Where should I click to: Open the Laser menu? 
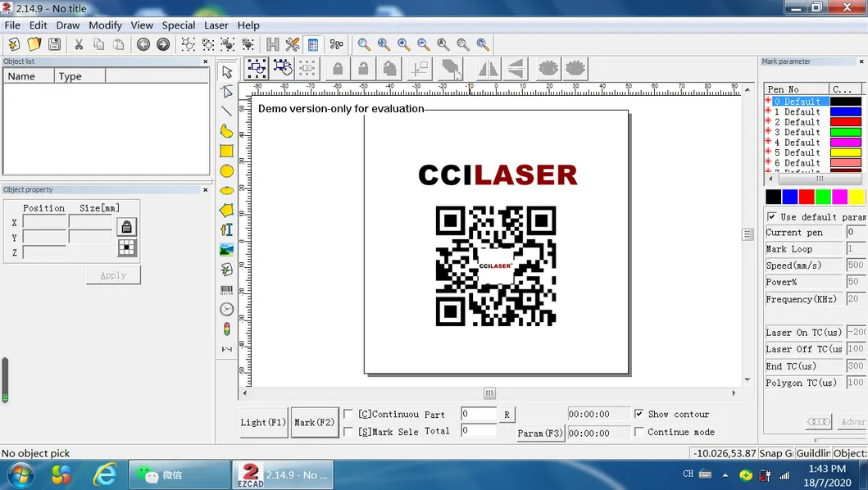click(216, 25)
